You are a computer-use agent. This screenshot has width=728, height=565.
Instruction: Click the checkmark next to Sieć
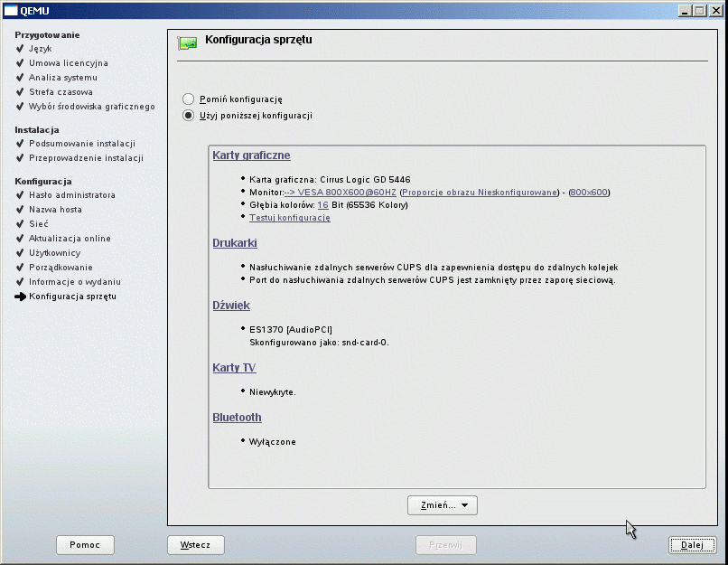(20, 223)
